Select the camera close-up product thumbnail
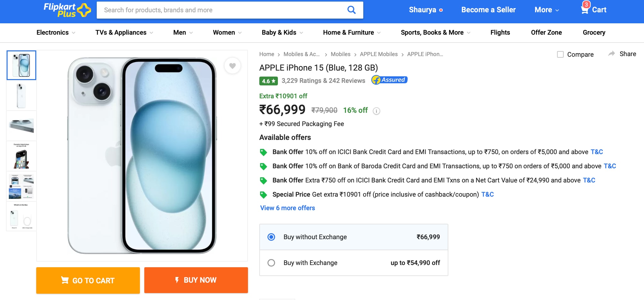Image resolution: width=644 pixels, height=300 pixels. (21, 126)
